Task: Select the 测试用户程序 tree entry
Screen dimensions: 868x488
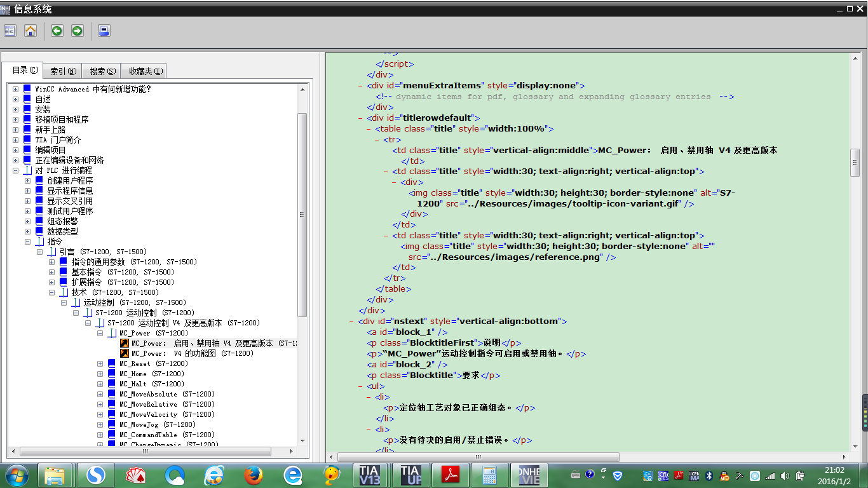Action: click(x=70, y=211)
